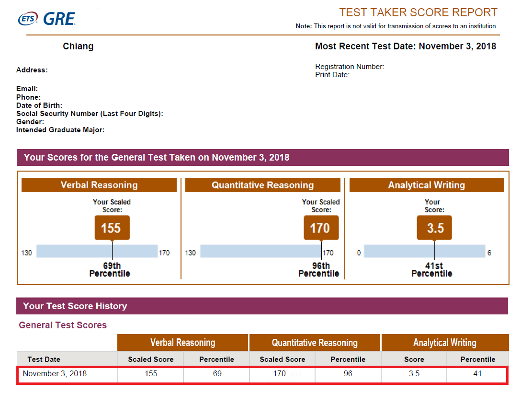Image resolution: width=532 pixels, height=405 pixels.
Task: Click the name Chiang
Action: [78, 46]
